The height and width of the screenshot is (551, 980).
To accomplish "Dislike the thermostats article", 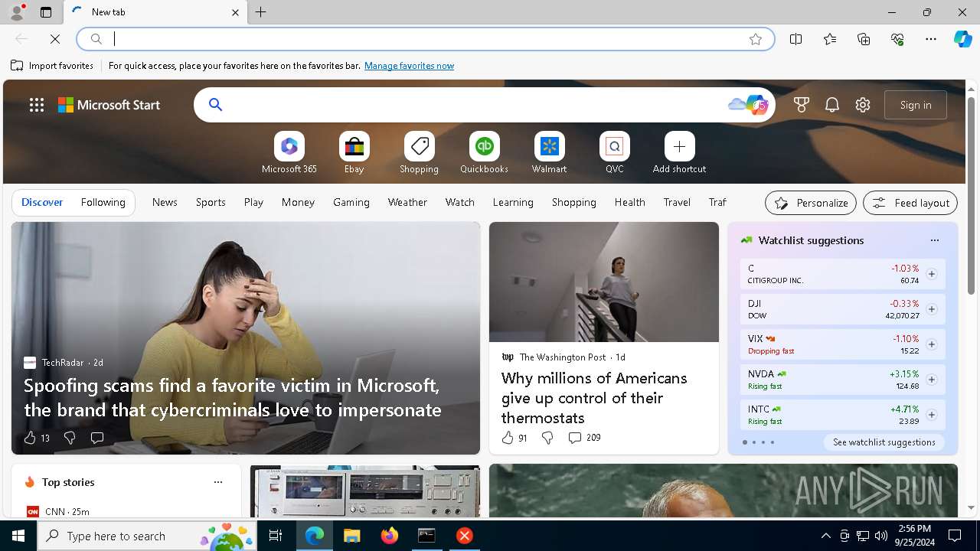I will pos(547,438).
